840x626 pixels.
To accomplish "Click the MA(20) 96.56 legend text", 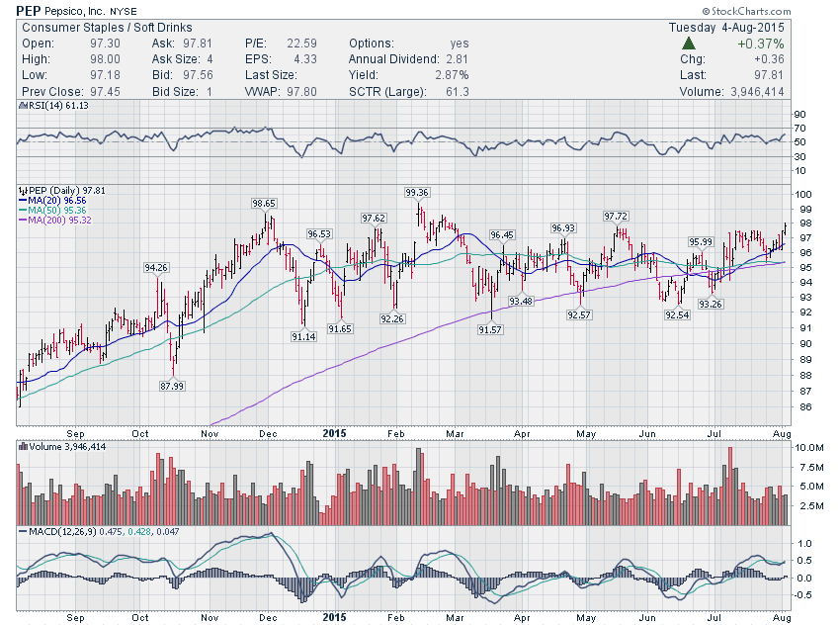I will (x=56, y=201).
